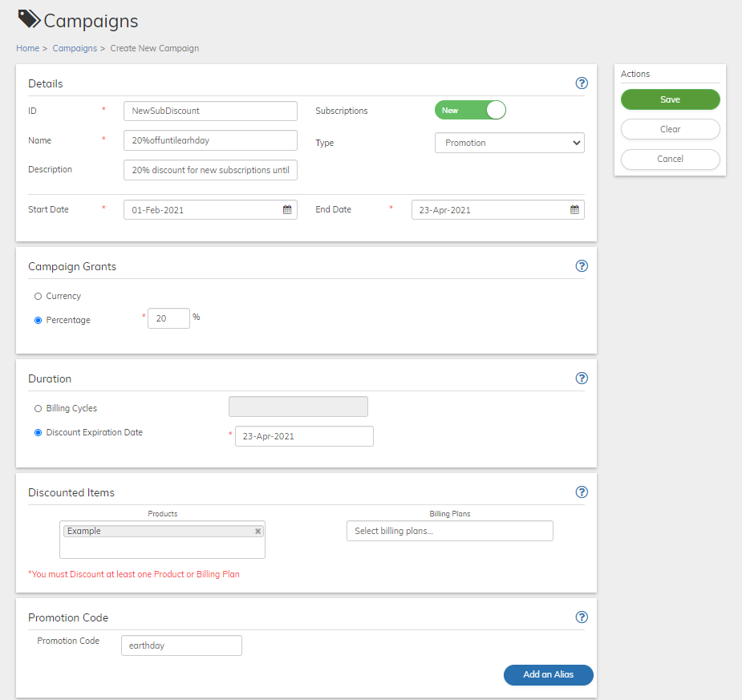
Task: Click the Campaigns tag icon
Action: click(29, 19)
